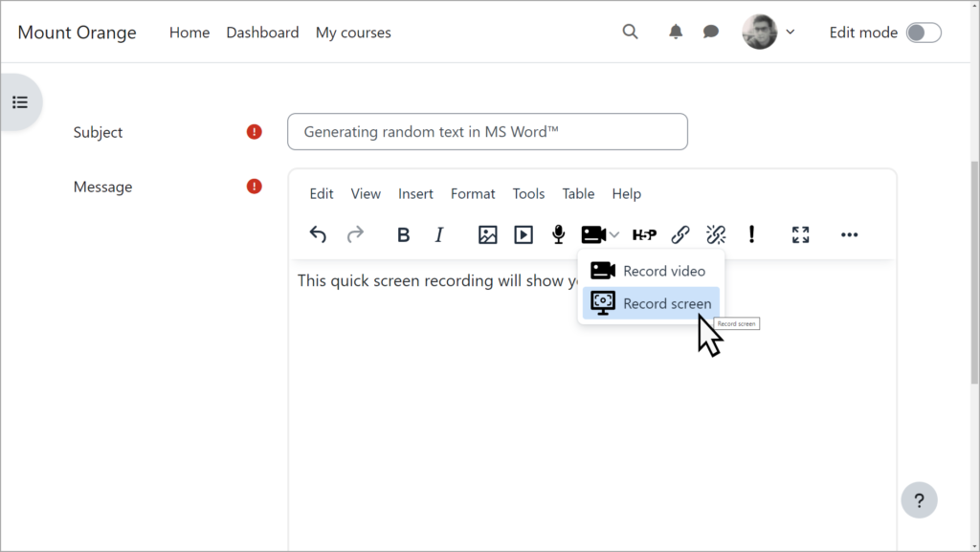Screen dimensions: 980x552
Task: Click the notifications bell icon
Action: (x=675, y=32)
